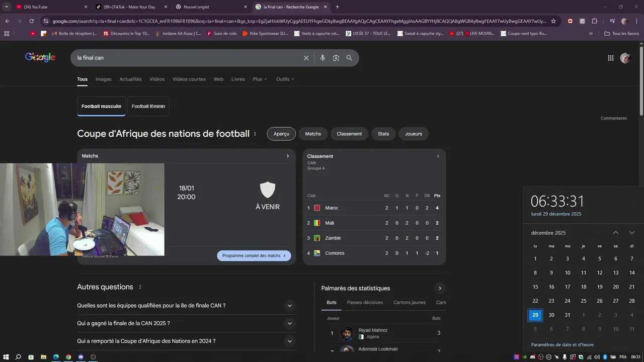Open the Google apps grid
The image size is (644, 362).
click(x=611, y=58)
